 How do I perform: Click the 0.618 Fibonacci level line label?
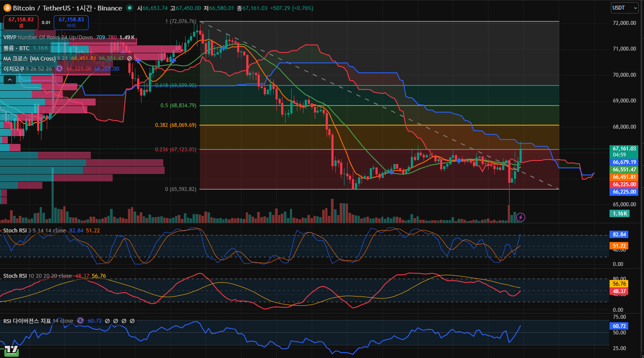click(176, 85)
